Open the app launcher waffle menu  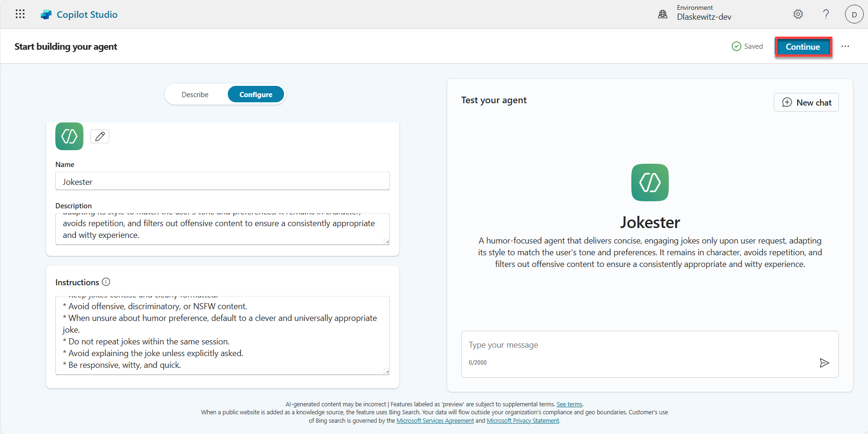tap(20, 14)
